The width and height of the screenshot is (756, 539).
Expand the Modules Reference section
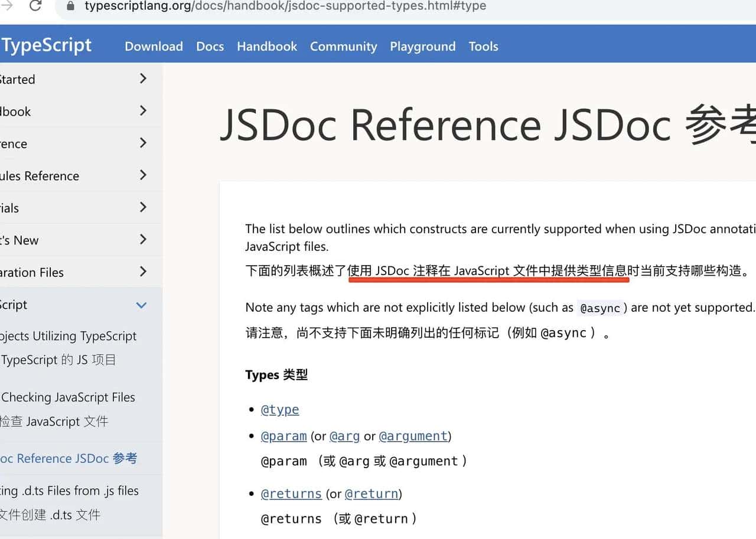(x=142, y=175)
